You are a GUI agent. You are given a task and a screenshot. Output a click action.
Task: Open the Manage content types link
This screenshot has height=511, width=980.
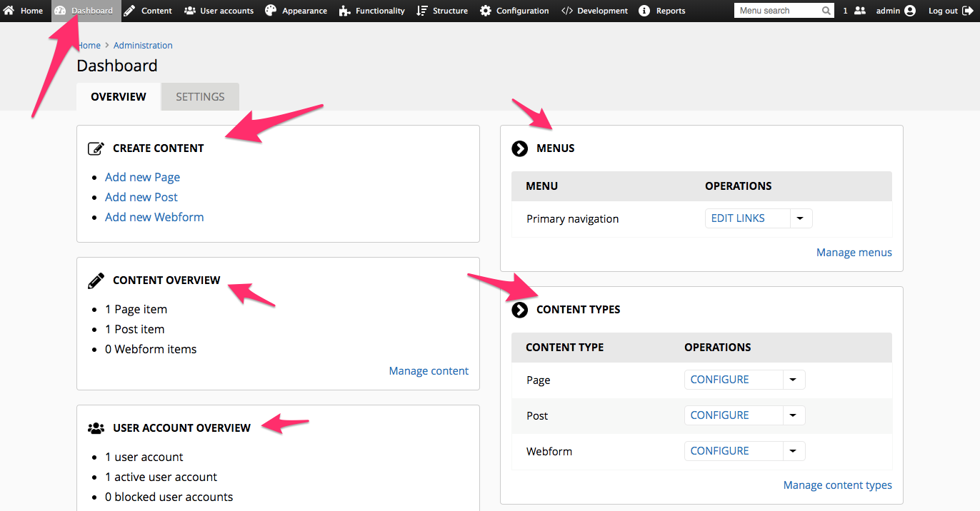click(838, 485)
